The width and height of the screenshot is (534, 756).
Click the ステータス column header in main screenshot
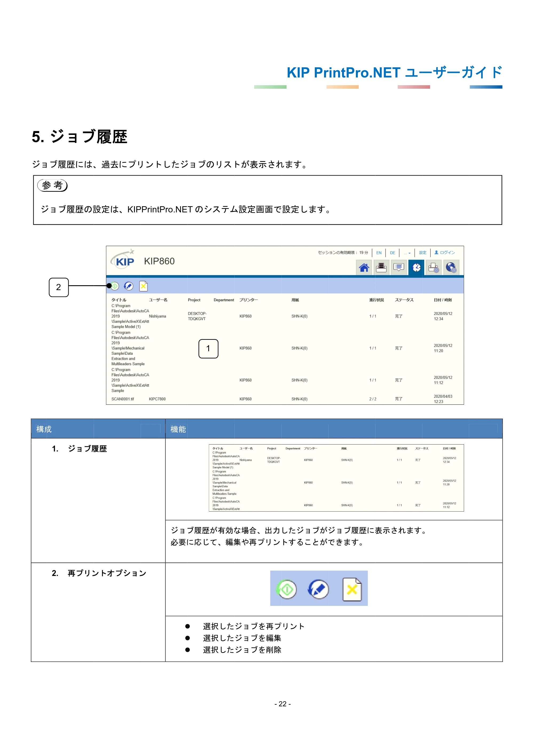point(404,300)
